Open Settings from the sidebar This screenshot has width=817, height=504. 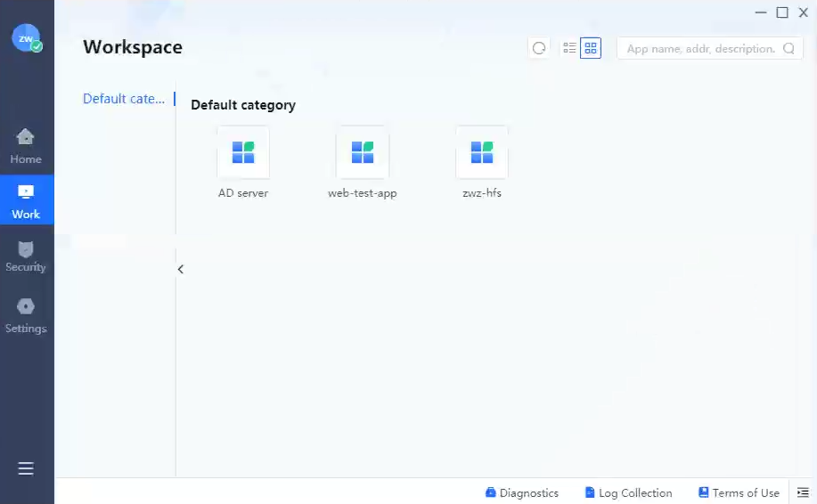point(26,316)
